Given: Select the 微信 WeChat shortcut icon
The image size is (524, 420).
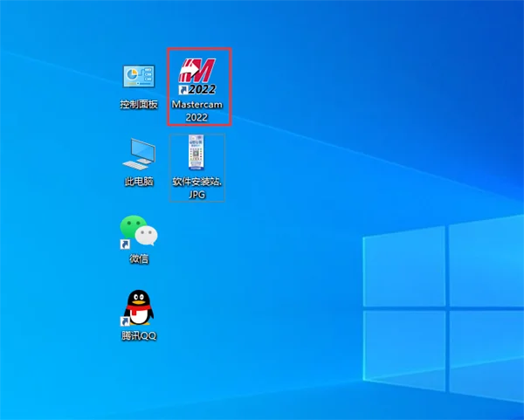Looking at the screenshot, I should coord(138,232).
